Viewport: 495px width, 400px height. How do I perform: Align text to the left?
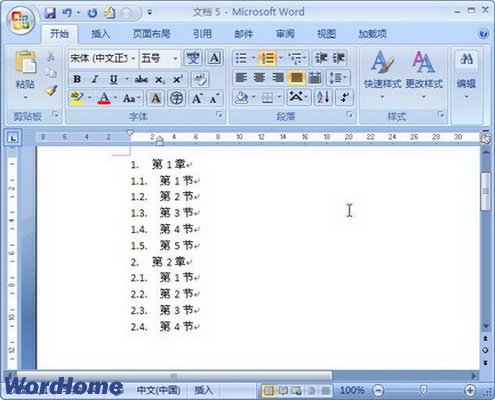pos(241,78)
